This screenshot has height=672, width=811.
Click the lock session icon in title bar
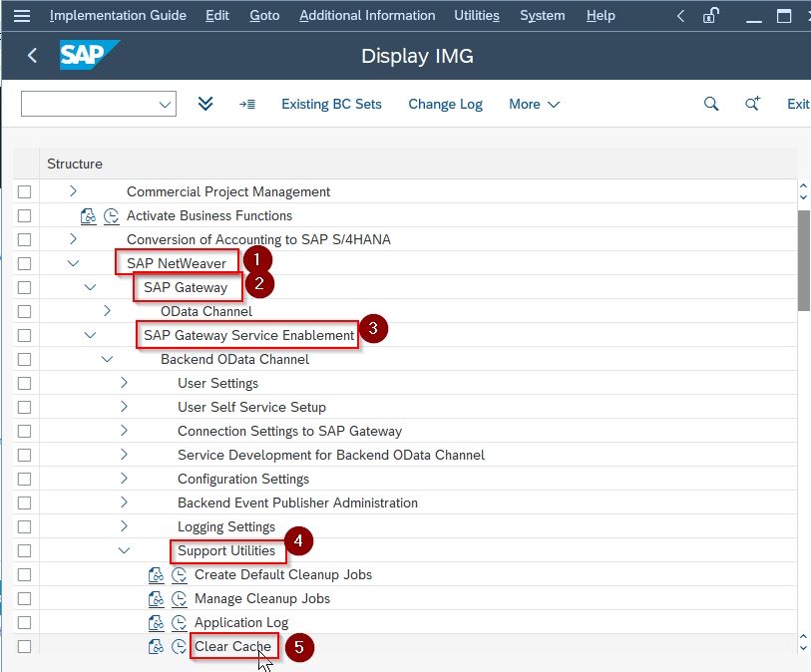pos(711,16)
